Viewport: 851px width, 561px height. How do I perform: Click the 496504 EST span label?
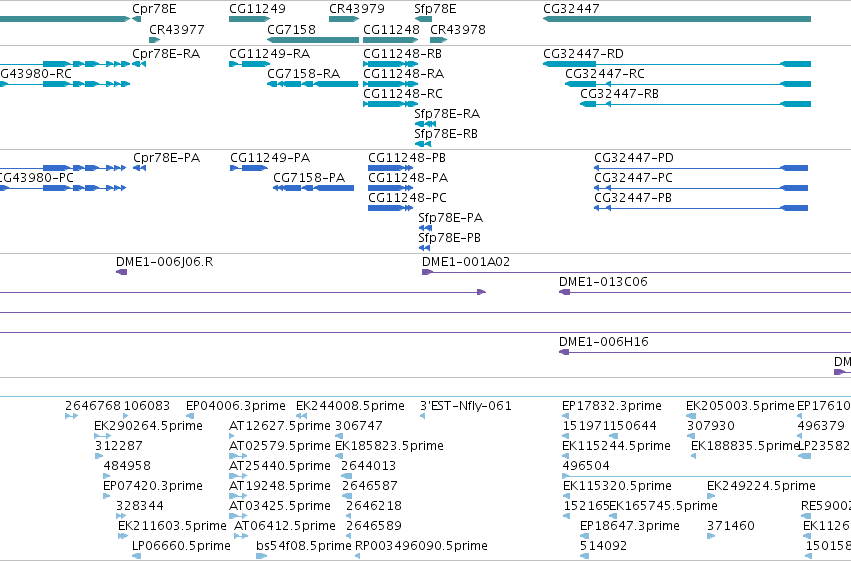[x=586, y=466]
